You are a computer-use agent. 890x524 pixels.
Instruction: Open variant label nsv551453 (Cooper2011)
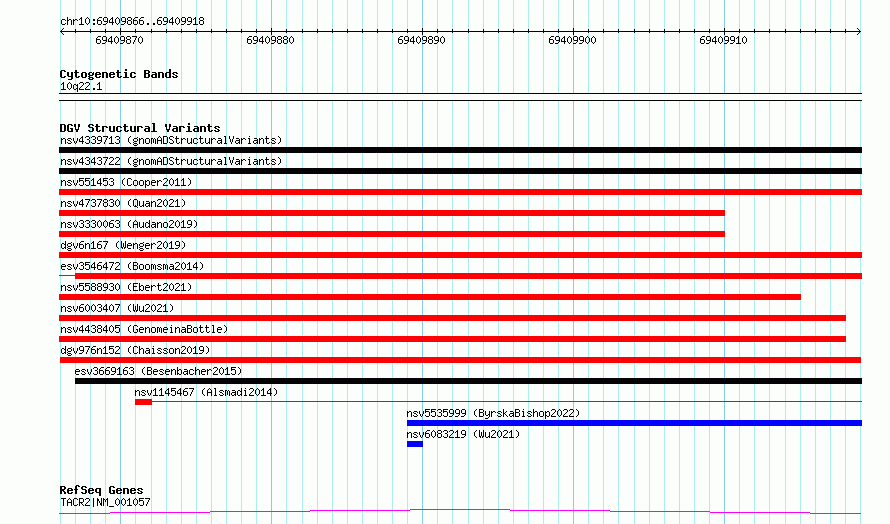coord(126,182)
